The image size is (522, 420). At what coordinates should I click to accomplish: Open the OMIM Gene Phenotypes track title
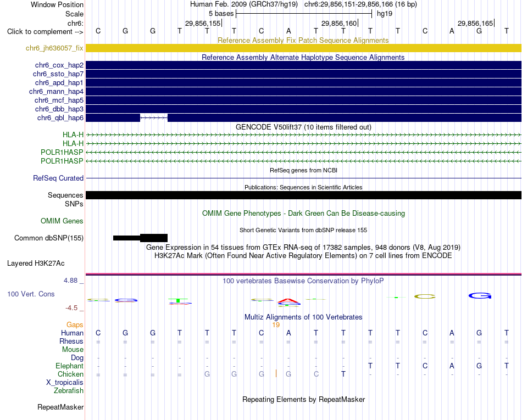coord(303,214)
